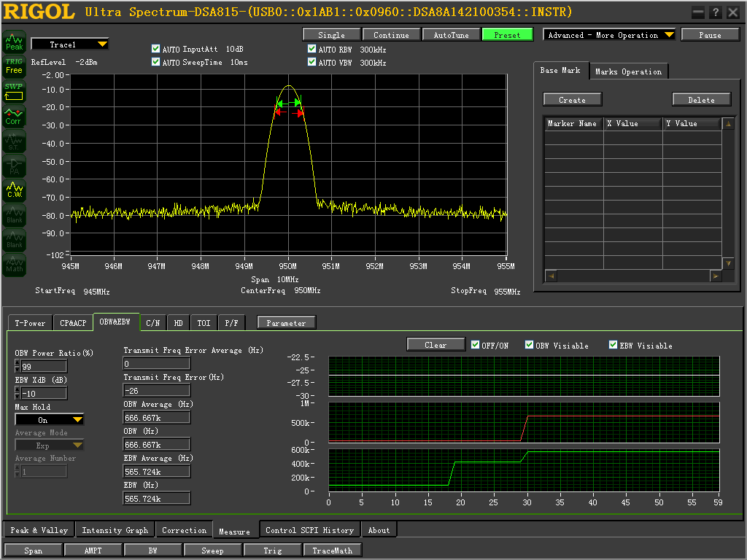Select the first Blank trace icon
Image resolution: width=747 pixels, height=560 pixels.
click(14, 215)
